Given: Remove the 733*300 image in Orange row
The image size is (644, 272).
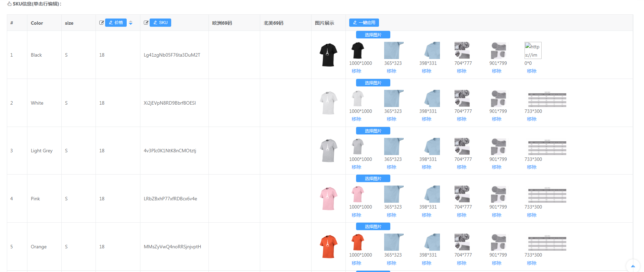Looking at the screenshot, I should (x=531, y=263).
